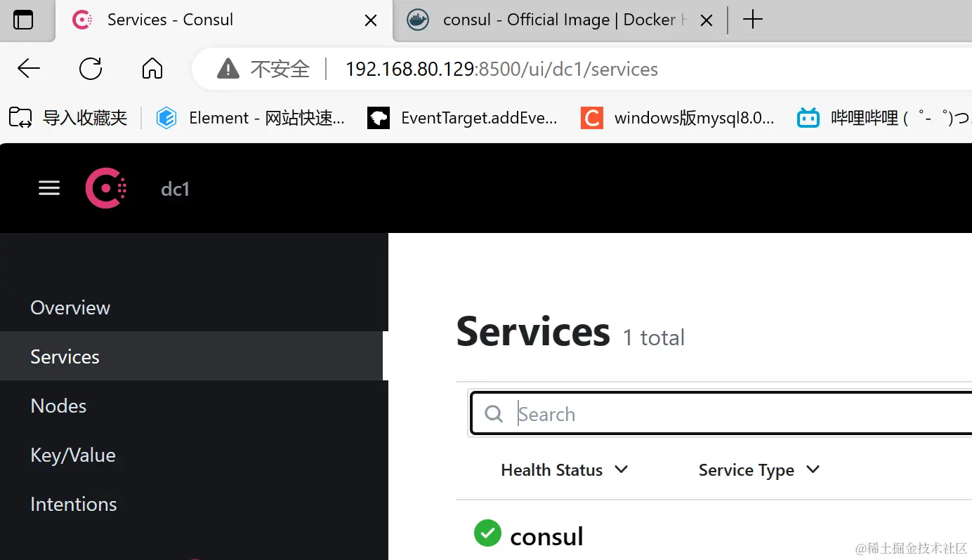Click the 不安全 security label

point(280,69)
